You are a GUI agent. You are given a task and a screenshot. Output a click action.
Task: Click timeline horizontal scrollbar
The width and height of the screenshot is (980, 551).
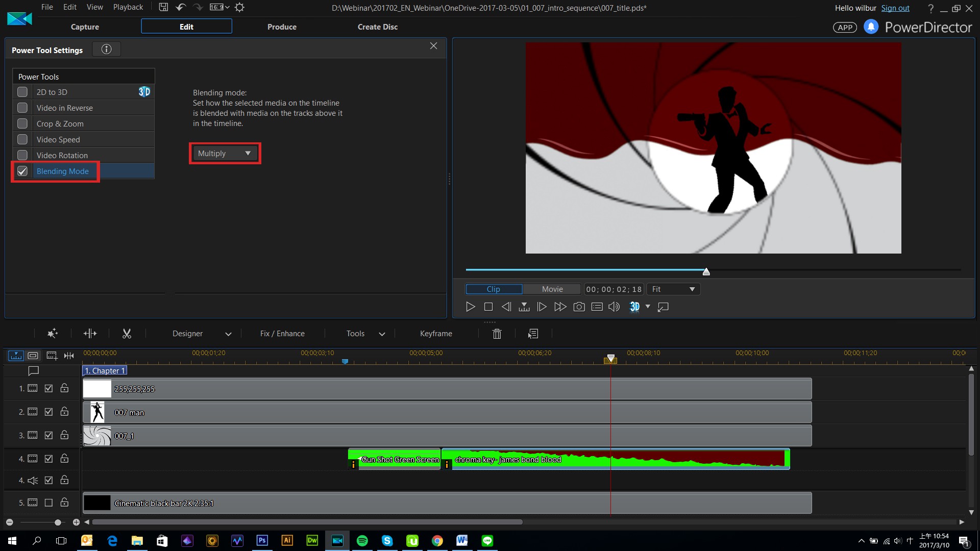click(x=307, y=522)
